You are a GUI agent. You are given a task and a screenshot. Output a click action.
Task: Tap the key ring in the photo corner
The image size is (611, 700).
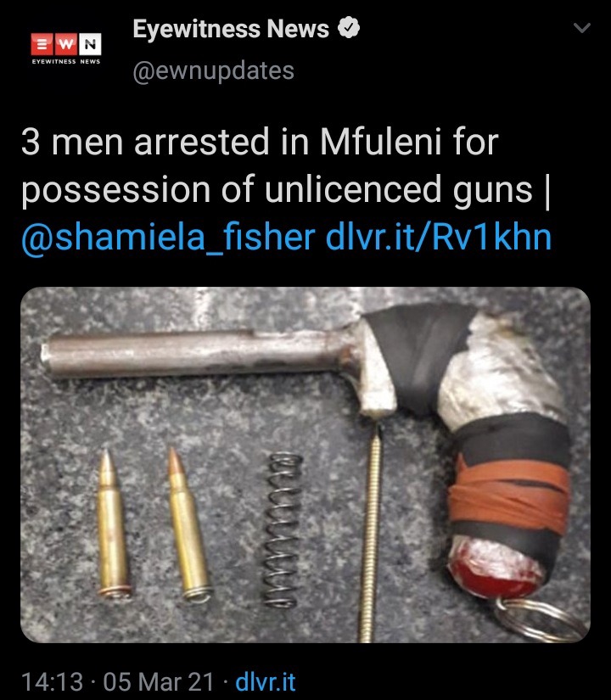point(541,620)
